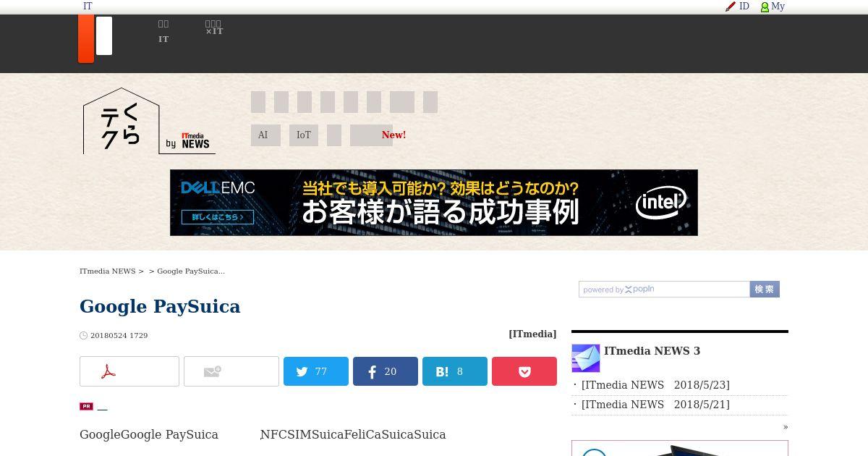Click the '»' more link in the sidebar
Image resolution: width=868 pixels, height=456 pixels.
(786, 427)
